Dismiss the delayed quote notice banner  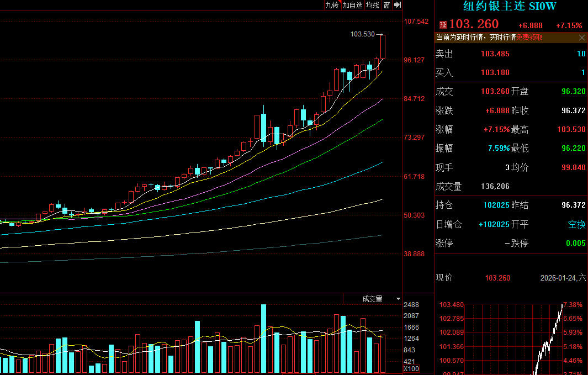point(581,38)
